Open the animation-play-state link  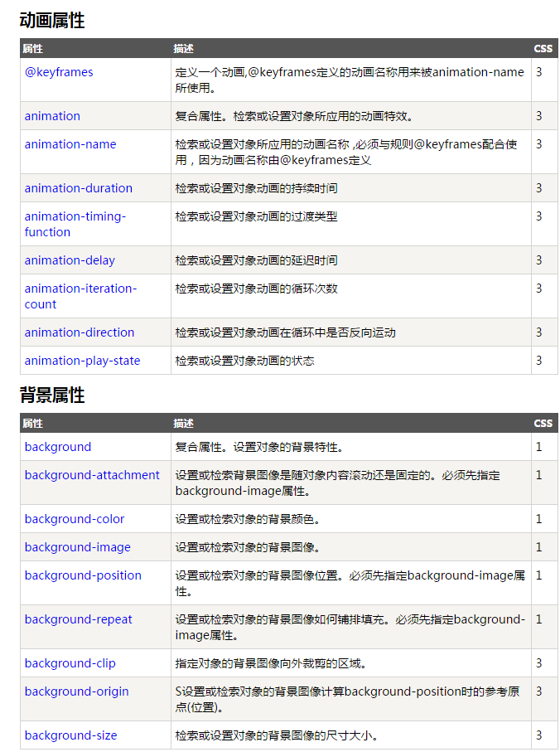coord(82,361)
